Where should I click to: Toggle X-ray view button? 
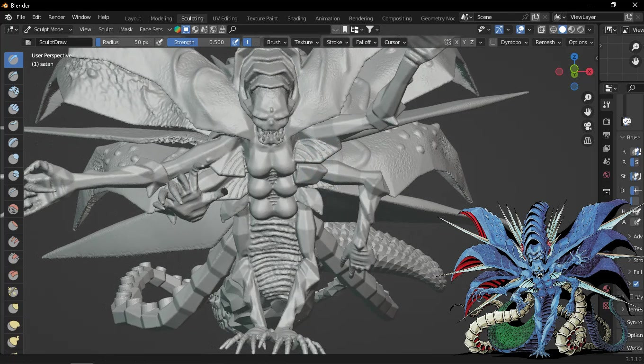click(x=542, y=29)
